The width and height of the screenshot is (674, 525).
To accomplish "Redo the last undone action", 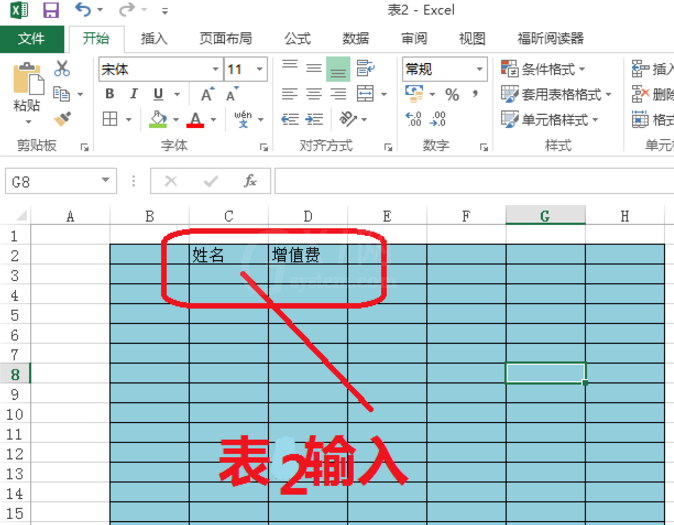I will pos(126,9).
